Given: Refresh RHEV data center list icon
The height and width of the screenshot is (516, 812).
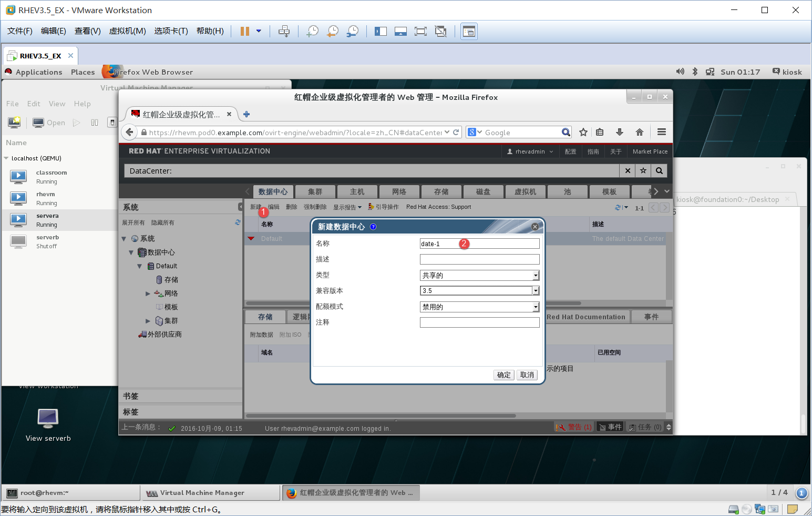Looking at the screenshot, I should (x=618, y=207).
